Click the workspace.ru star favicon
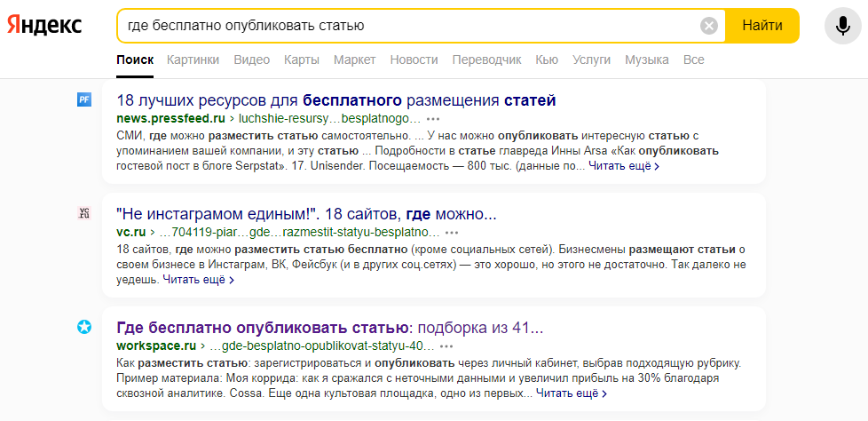The width and height of the screenshot is (868, 421). point(84,328)
